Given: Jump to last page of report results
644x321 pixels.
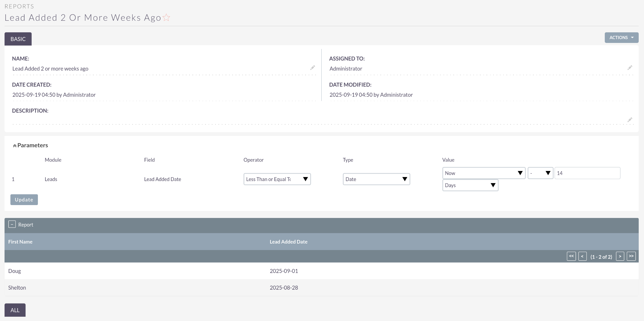Looking at the screenshot, I should (x=631, y=256).
